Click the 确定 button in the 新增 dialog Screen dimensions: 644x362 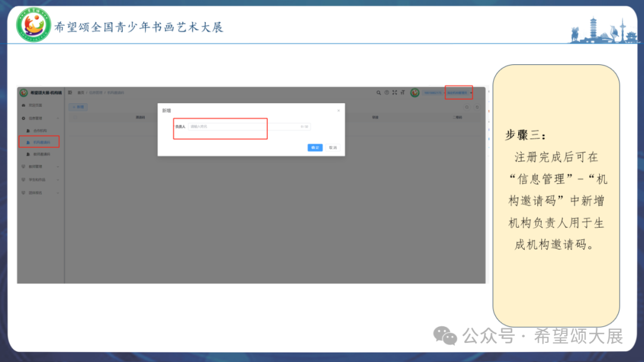[x=315, y=147]
